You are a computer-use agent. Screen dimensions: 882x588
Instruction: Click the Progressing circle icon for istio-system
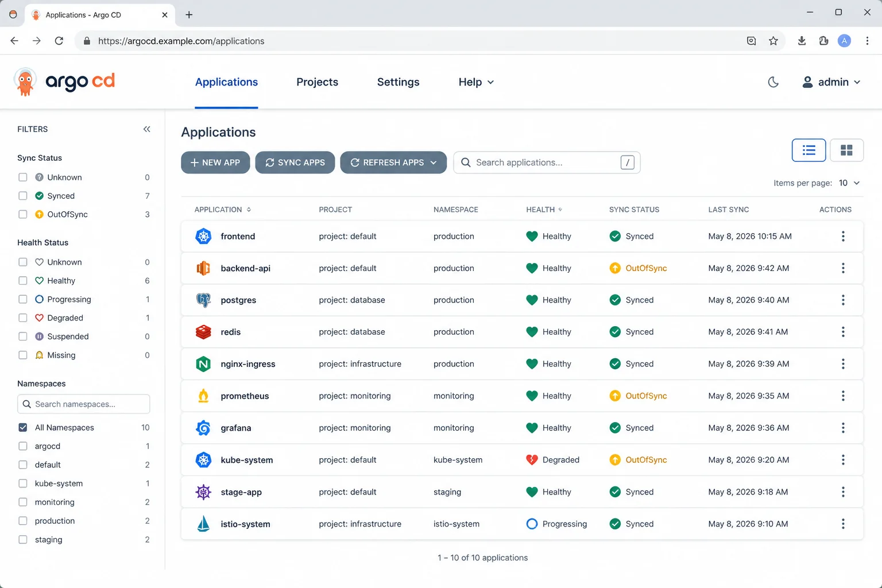pos(532,524)
